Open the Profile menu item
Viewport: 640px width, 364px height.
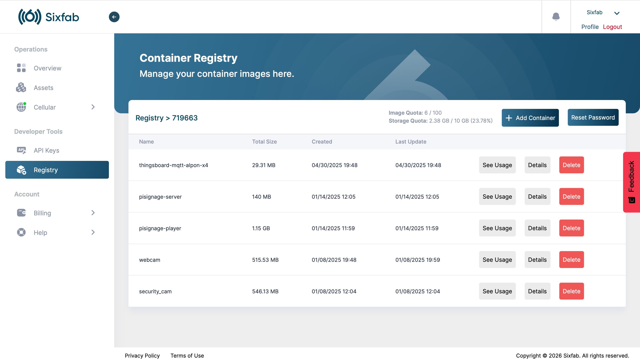(x=590, y=27)
